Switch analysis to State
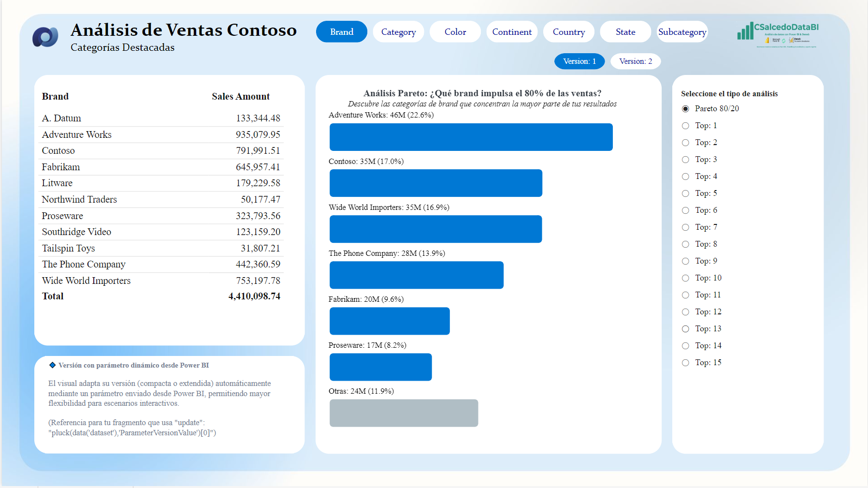The image size is (868, 488). click(625, 32)
